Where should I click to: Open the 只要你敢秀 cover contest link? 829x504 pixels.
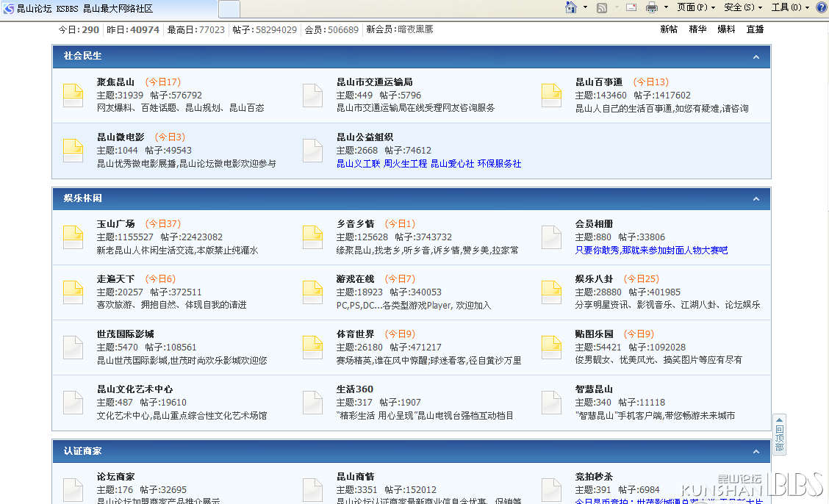tap(651, 251)
